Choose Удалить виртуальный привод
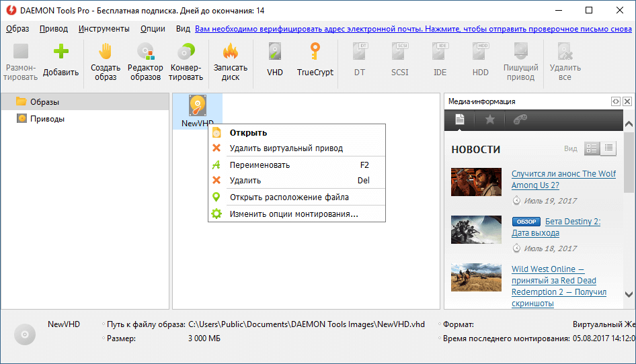Image resolution: width=636 pixels, height=364 pixels. (x=297, y=148)
